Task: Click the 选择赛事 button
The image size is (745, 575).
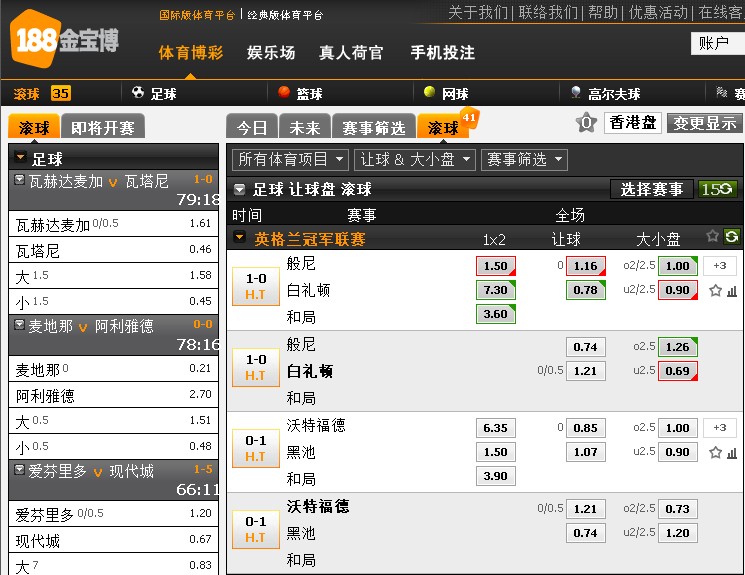Action: [651, 189]
